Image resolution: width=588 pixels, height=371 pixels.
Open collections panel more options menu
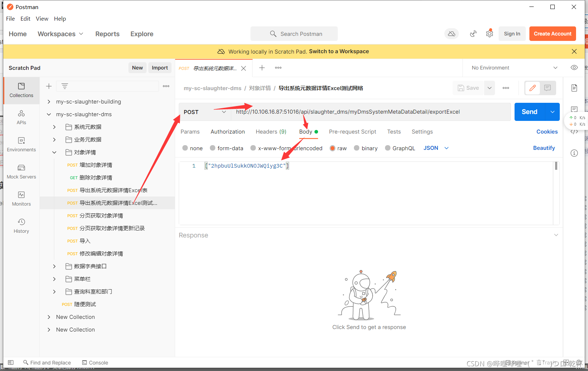pyautogui.click(x=166, y=86)
